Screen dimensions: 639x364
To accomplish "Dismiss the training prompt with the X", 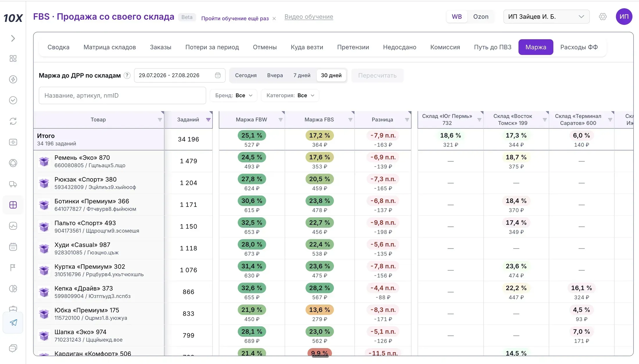I will (274, 19).
